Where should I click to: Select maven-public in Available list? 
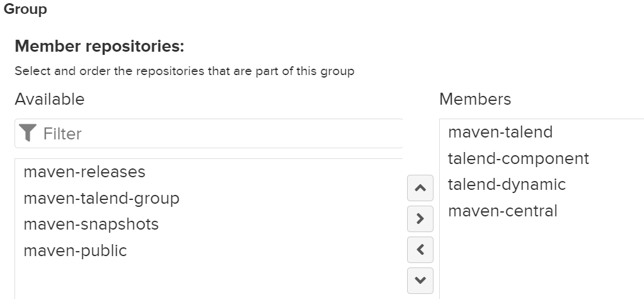(x=209, y=250)
